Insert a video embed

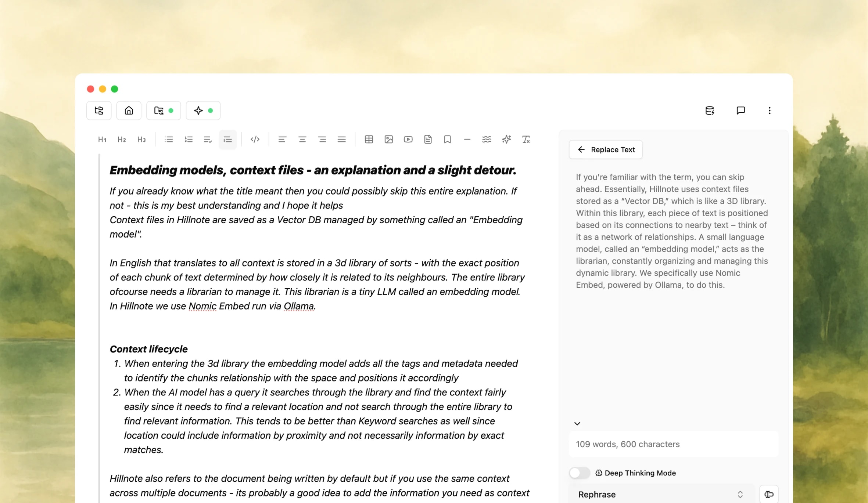[408, 140]
